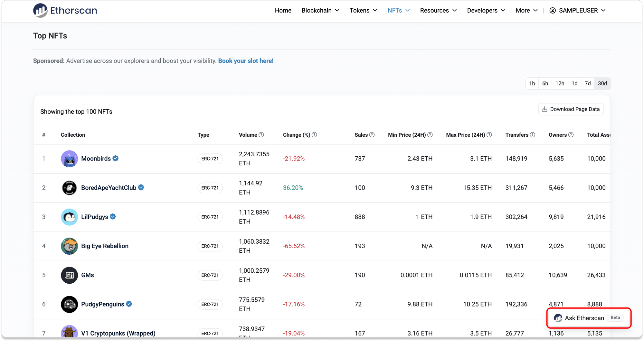Click the Change (%) help icon

click(x=314, y=135)
